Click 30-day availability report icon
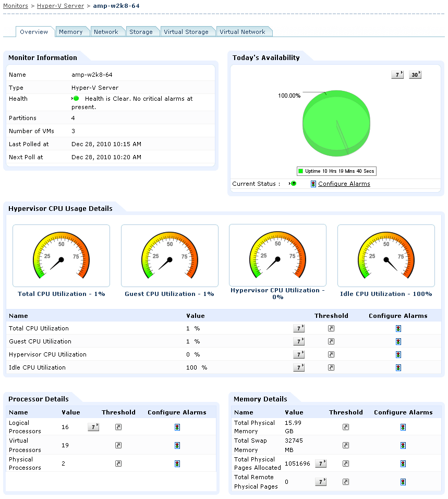448x499 pixels. pyautogui.click(x=415, y=75)
